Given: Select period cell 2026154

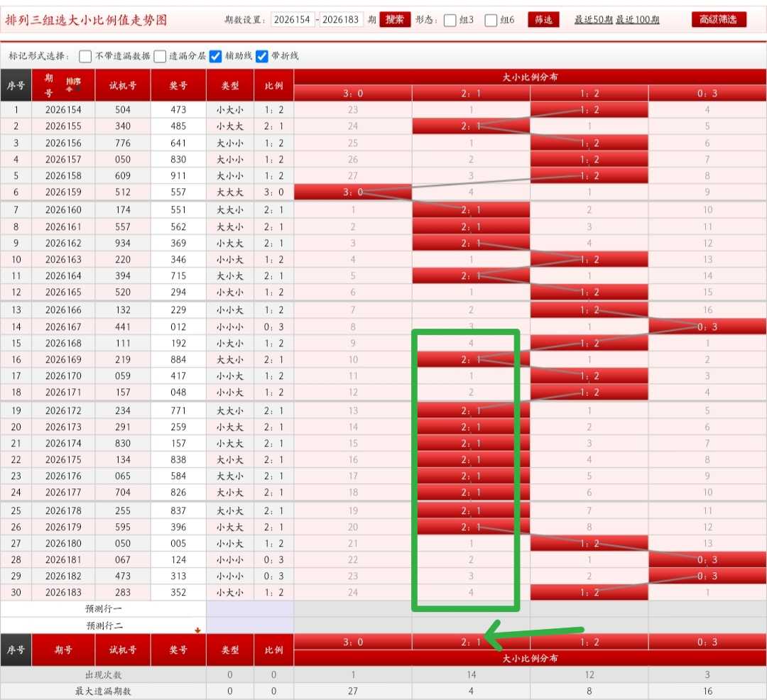Looking at the screenshot, I should pyautogui.click(x=64, y=110).
